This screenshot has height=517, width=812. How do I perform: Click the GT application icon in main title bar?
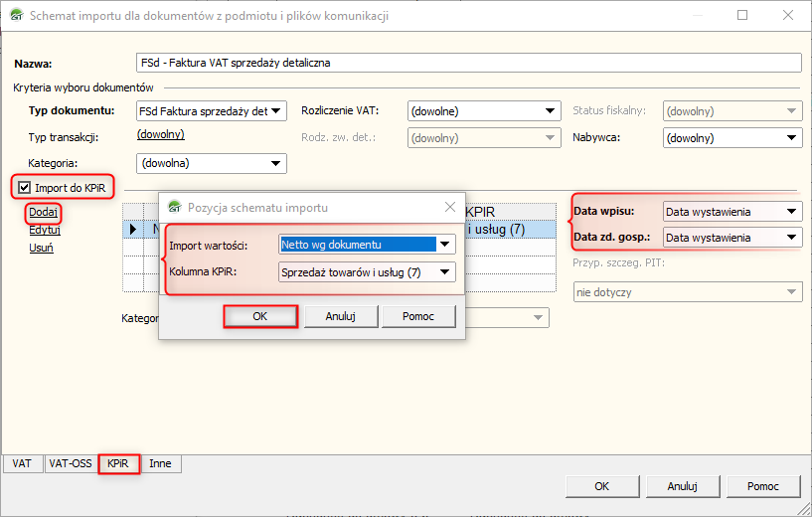[x=15, y=16]
